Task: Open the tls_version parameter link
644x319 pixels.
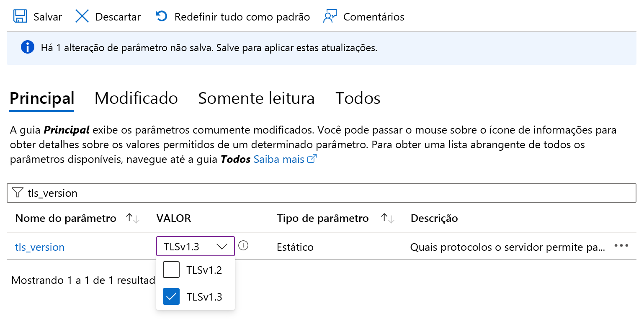Action: [40, 247]
